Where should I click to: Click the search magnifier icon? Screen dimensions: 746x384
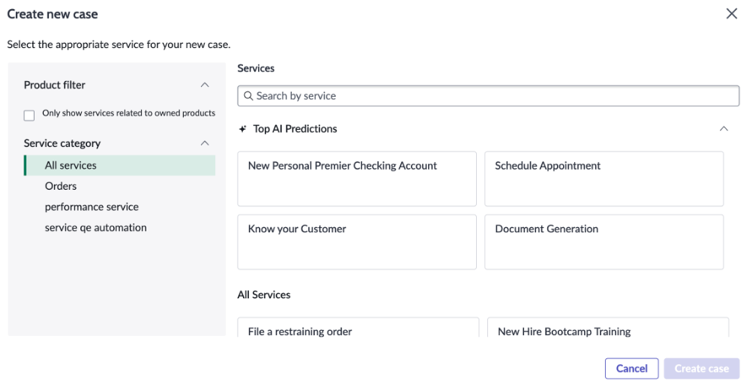pos(248,96)
